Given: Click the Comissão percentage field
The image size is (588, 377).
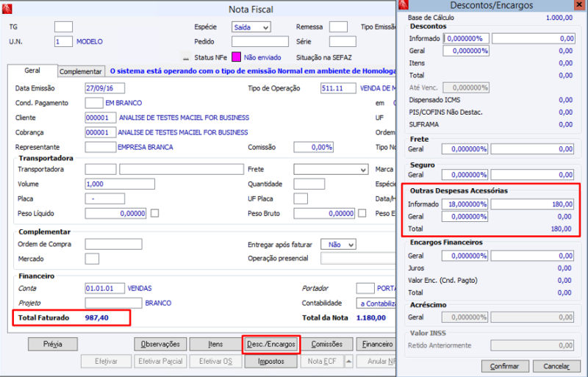Looking at the screenshot, I should (314, 147).
